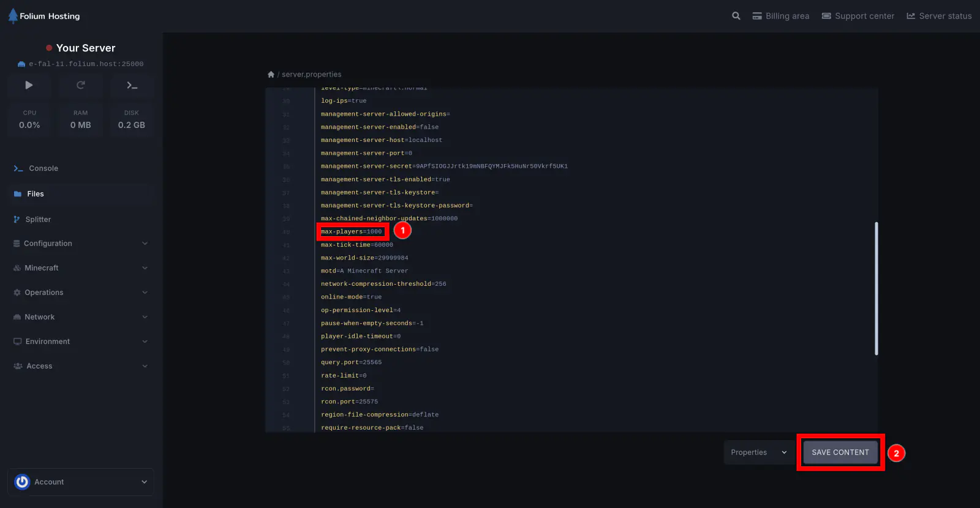Click the max-players=1000 line in editor
Viewport: 980px width, 508px height.
click(352, 232)
